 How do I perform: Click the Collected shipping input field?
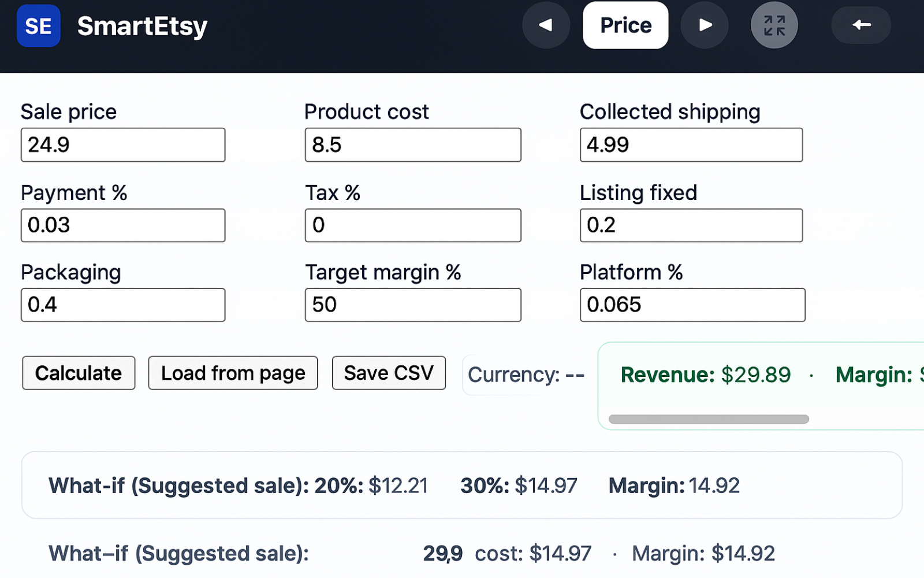pyautogui.click(x=691, y=144)
